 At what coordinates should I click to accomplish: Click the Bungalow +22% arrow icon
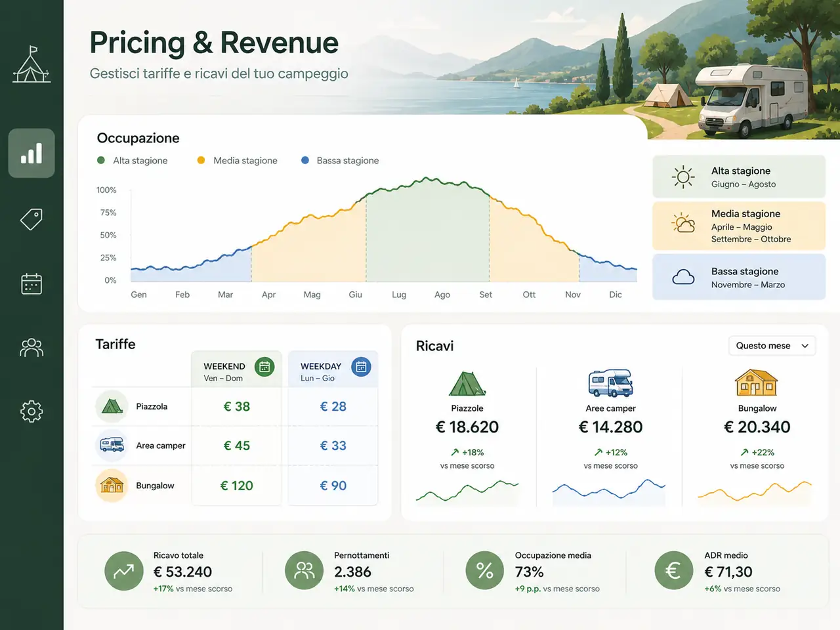coord(744,452)
